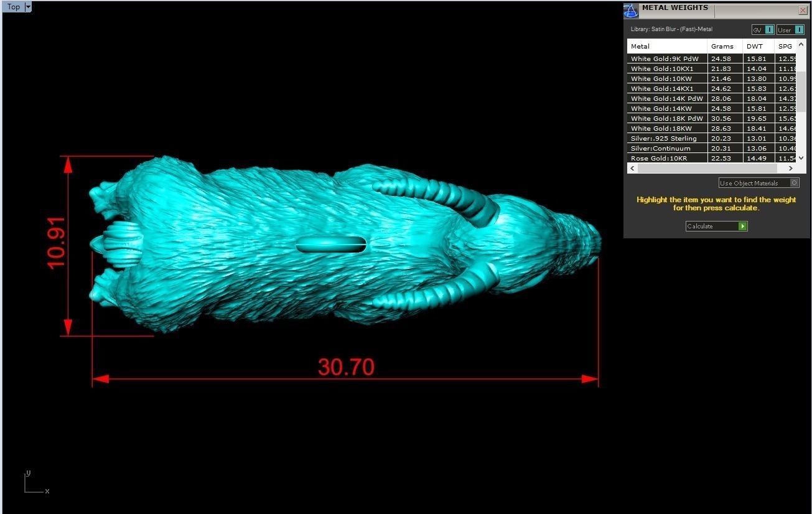812x514 pixels.
Task: Click the 30.56 grams value
Action: pyautogui.click(x=721, y=118)
